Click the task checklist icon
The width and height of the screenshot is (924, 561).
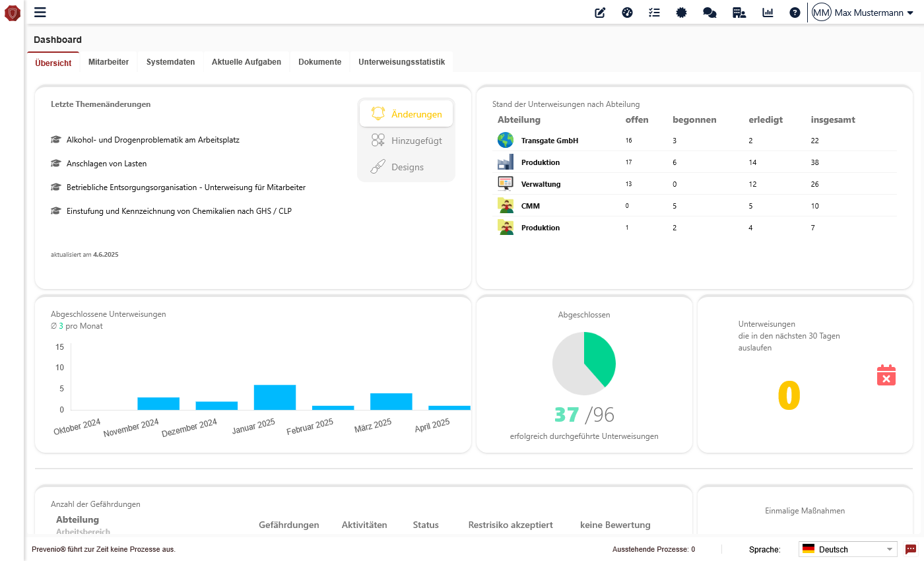point(654,13)
